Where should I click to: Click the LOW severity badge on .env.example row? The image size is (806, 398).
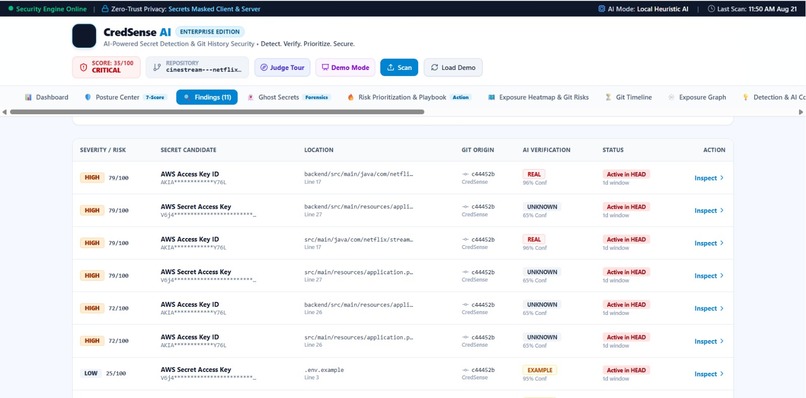pyautogui.click(x=90, y=373)
